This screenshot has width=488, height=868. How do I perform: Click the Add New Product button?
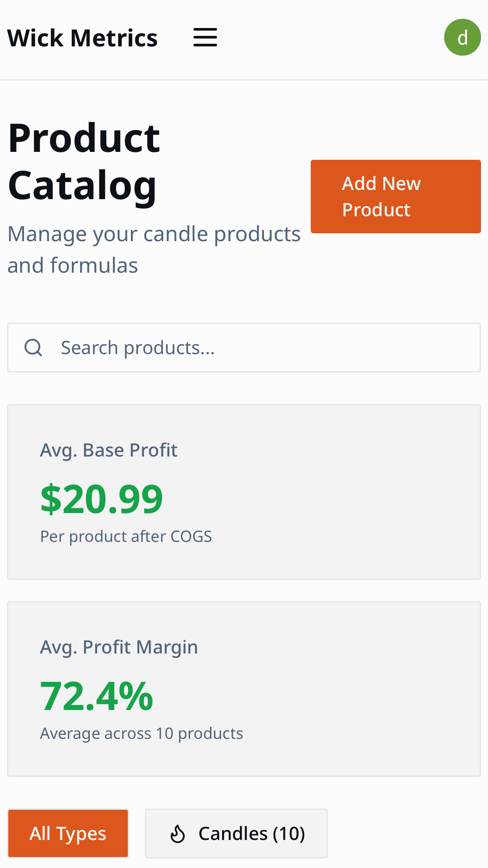coord(395,196)
